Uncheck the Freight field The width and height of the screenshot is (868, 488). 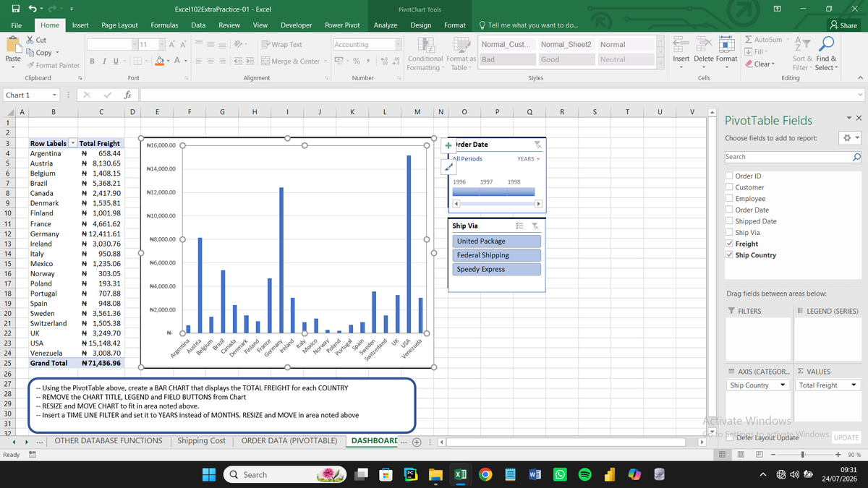point(729,244)
